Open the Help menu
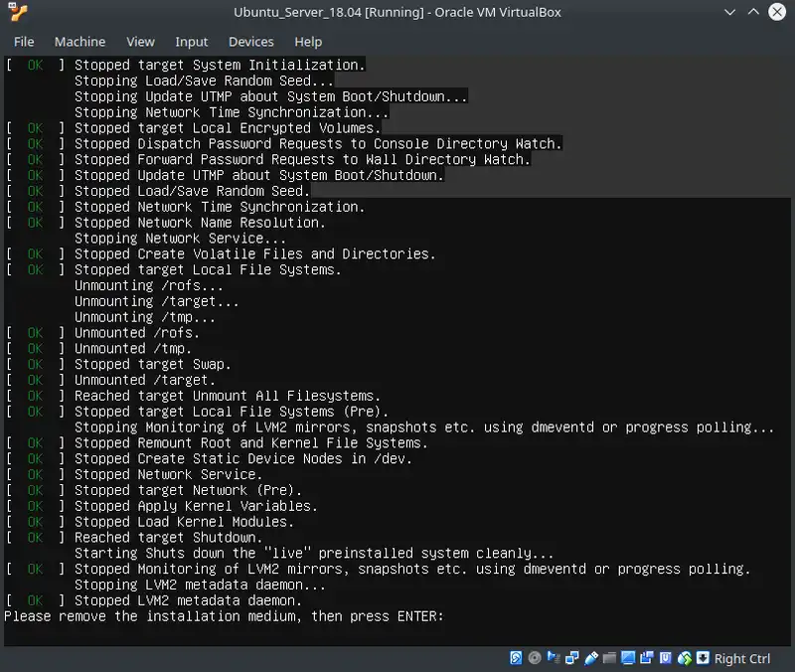795x672 pixels. pyautogui.click(x=308, y=42)
